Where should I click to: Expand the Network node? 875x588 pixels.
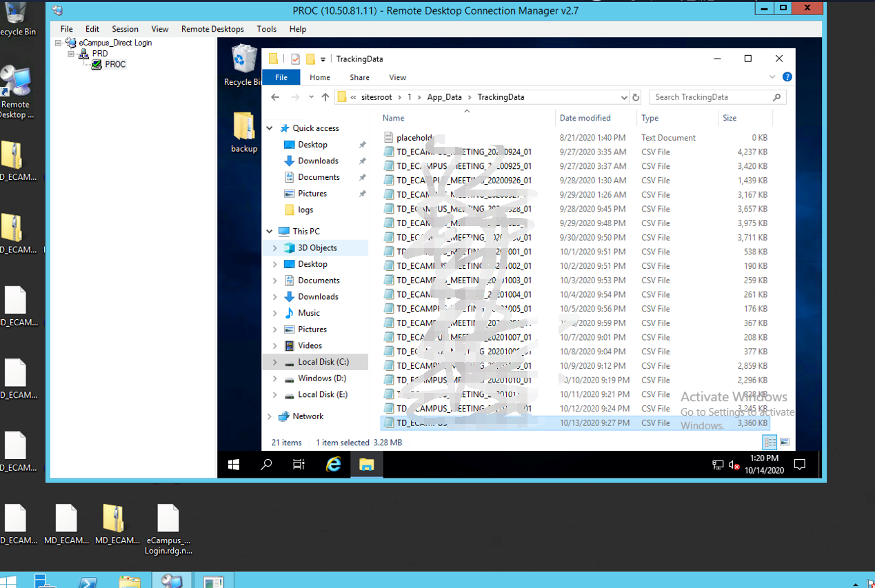click(270, 416)
